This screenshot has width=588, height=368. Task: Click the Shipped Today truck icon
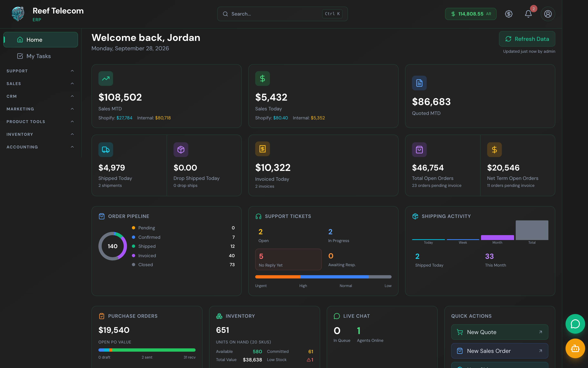point(106,149)
